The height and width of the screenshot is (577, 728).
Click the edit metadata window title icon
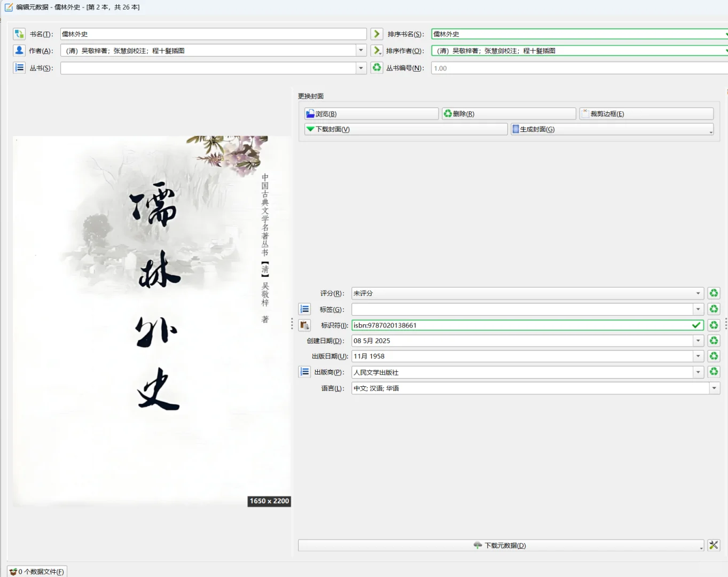point(9,7)
